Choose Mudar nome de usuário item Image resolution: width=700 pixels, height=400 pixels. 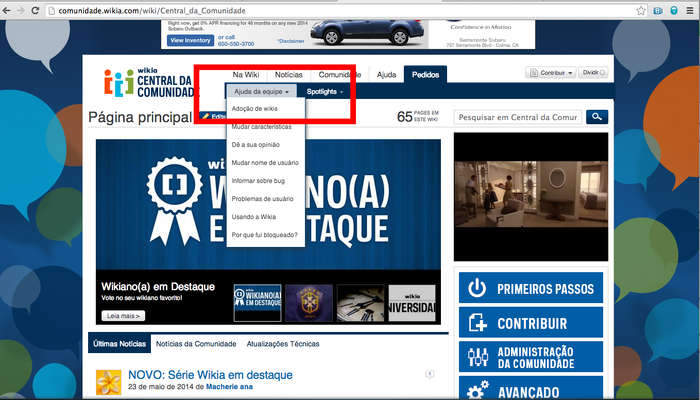pos(266,162)
